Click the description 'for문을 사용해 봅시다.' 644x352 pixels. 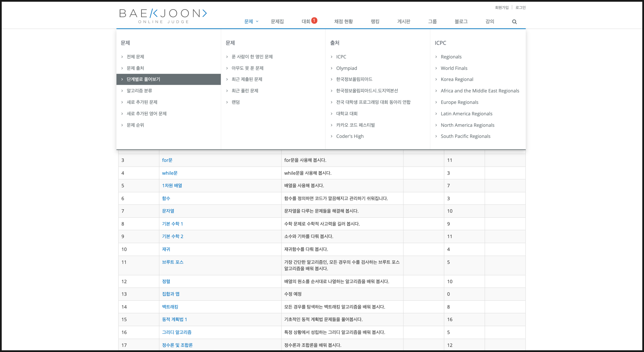click(305, 160)
